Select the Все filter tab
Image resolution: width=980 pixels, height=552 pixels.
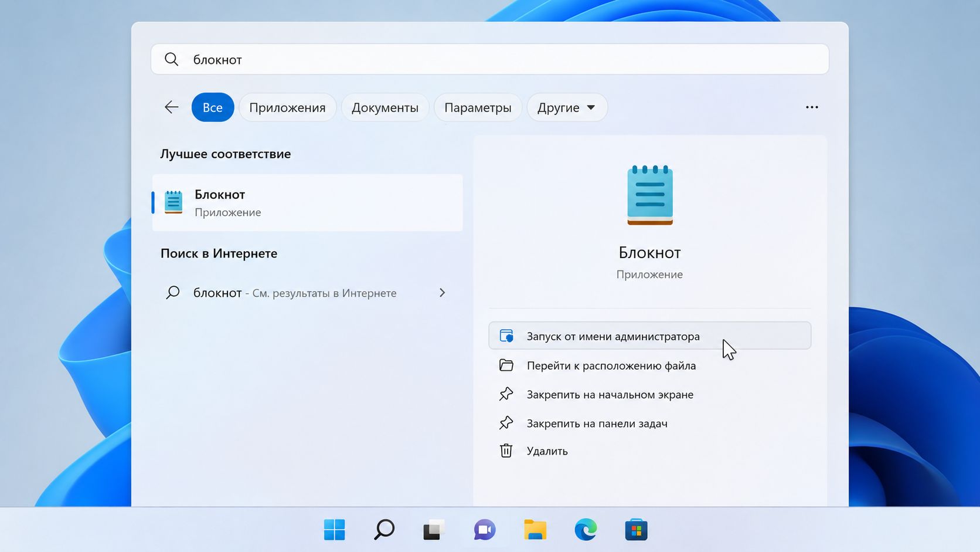213,107
